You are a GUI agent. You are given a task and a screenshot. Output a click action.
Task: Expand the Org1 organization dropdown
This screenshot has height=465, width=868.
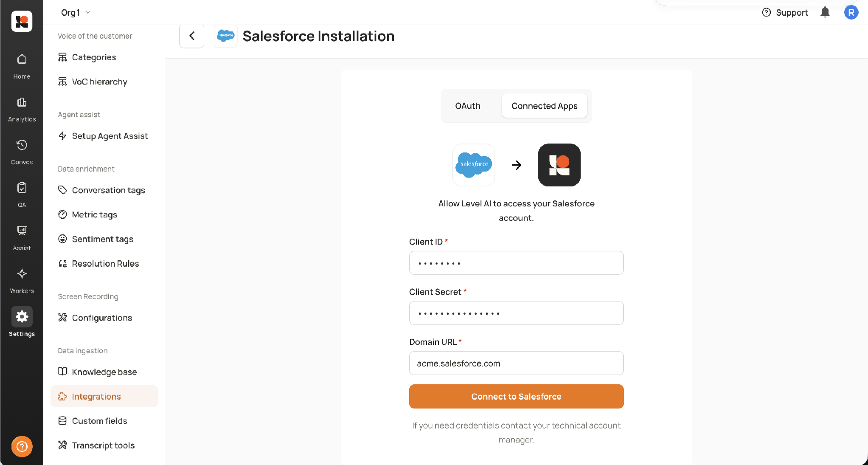[76, 12]
